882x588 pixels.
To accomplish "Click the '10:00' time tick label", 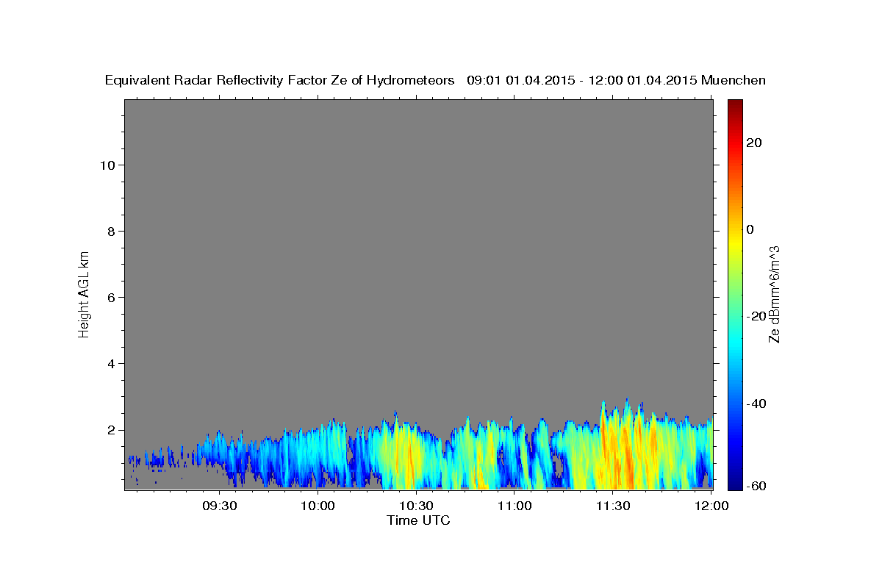I will (x=318, y=506).
